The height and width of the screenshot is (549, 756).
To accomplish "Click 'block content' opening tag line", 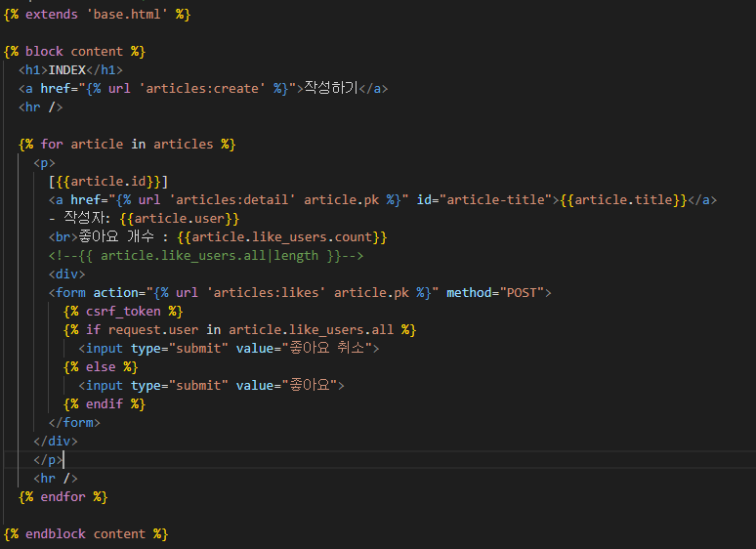I will click(x=74, y=52).
